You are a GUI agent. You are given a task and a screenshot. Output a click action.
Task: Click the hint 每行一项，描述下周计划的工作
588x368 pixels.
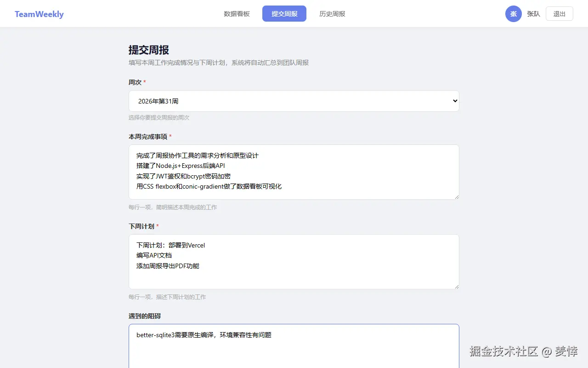pyautogui.click(x=167, y=297)
